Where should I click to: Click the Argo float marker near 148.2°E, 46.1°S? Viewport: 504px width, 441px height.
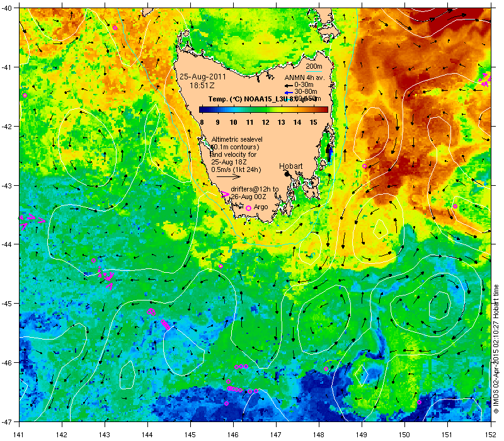click(x=326, y=369)
